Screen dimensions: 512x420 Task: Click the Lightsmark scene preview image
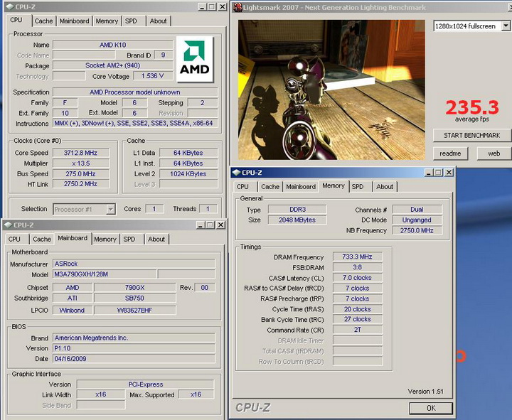pos(331,90)
